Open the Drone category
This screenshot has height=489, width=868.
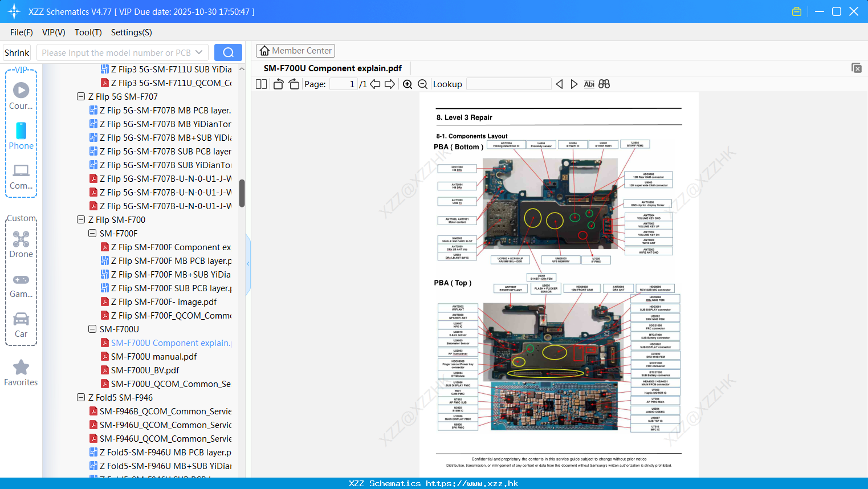pos(21,244)
